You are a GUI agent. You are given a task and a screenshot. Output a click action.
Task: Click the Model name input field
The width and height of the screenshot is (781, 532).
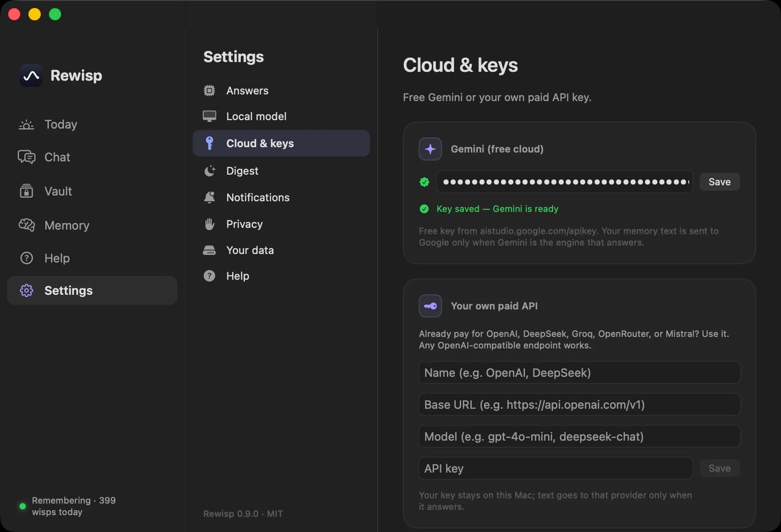(x=579, y=436)
